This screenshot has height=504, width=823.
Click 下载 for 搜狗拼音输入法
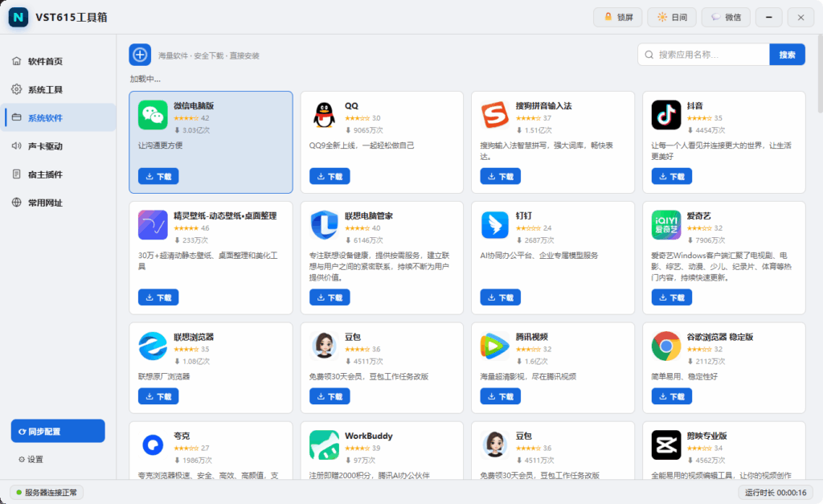(x=501, y=176)
